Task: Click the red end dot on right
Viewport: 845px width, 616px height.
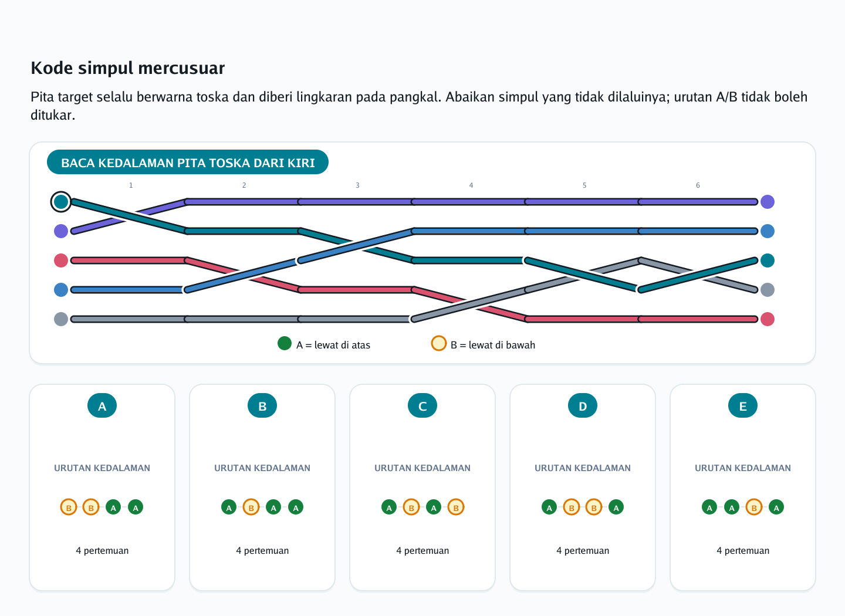Action: [768, 319]
